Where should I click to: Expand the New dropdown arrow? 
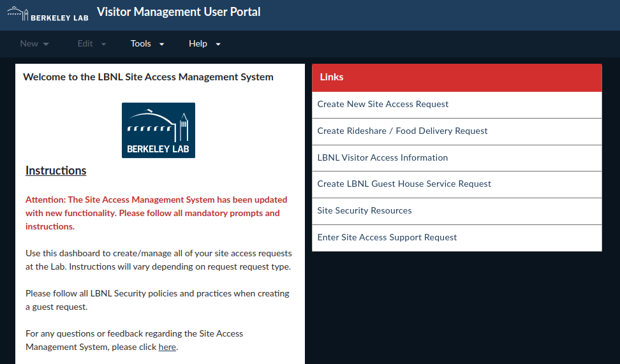tap(46, 44)
